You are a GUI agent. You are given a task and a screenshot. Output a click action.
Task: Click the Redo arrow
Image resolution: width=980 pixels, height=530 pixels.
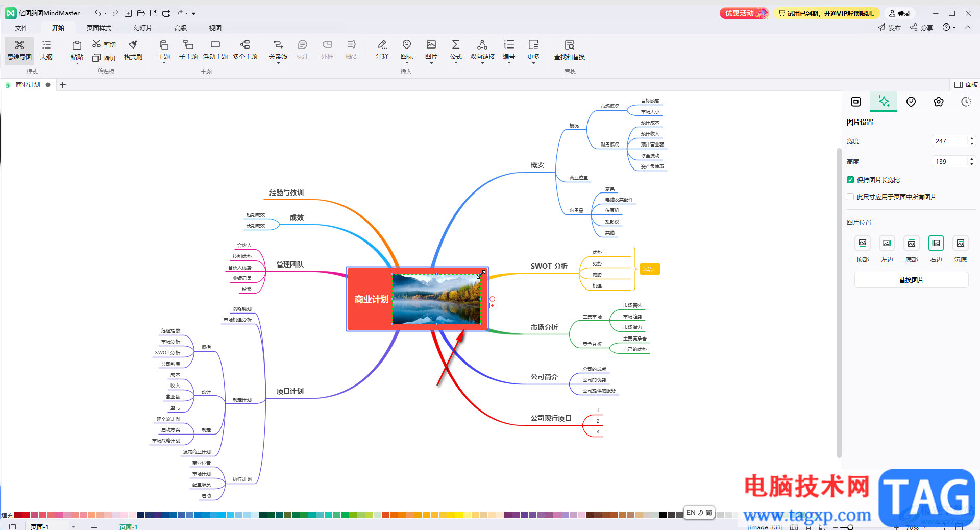pos(115,13)
